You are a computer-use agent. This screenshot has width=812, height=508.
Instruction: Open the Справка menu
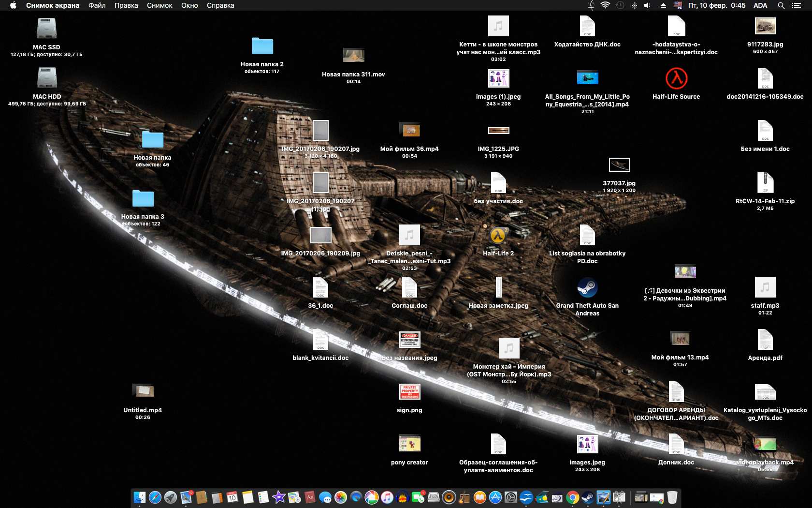(x=220, y=5)
